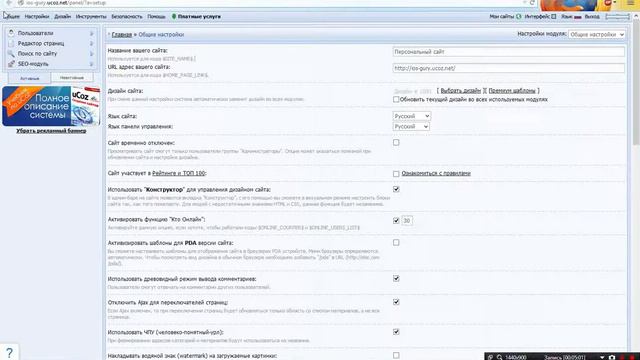Click the browser address bar
The image size is (640, 360).
tap(269, 2)
